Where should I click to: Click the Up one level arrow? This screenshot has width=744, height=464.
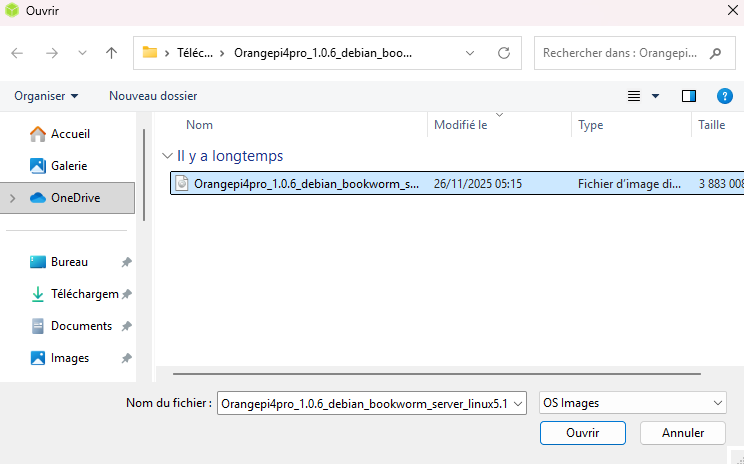pyautogui.click(x=112, y=53)
